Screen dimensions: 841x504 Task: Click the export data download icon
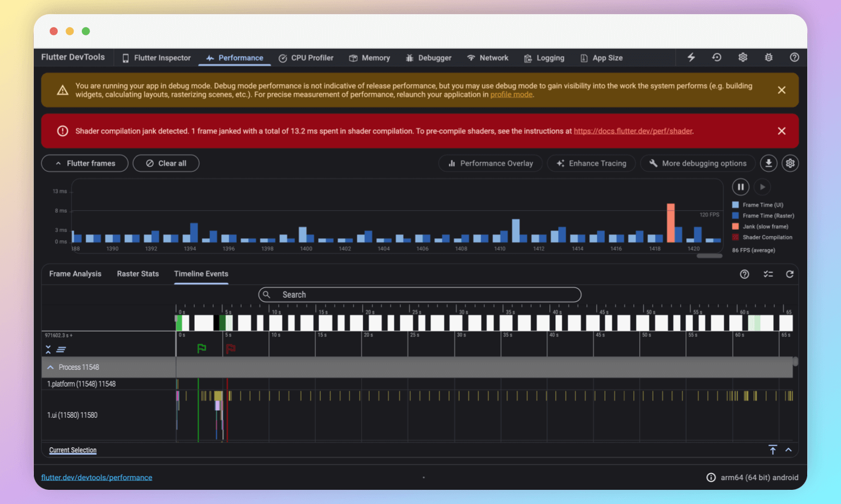(x=768, y=163)
